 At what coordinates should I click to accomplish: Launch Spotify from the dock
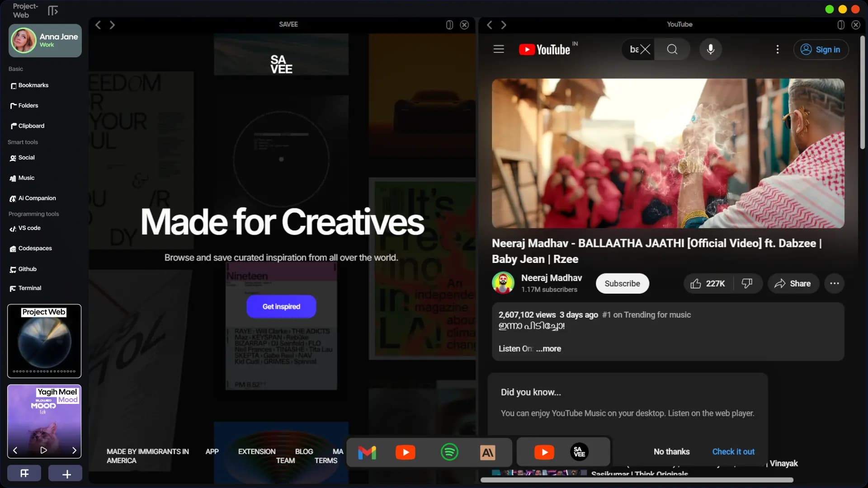[x=449, y=452]
